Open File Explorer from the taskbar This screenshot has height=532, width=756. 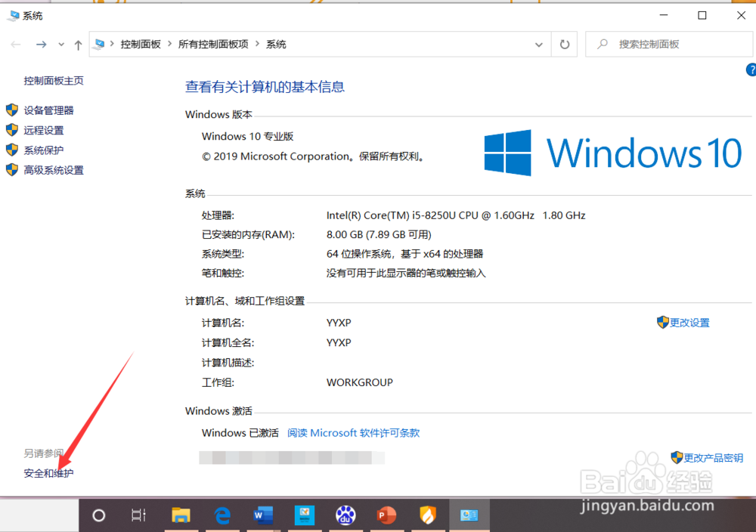(x=181, y=515)
